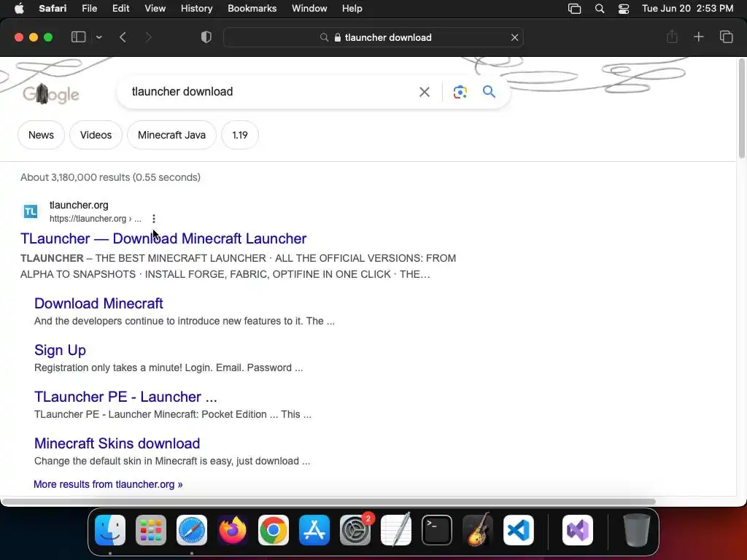Viewport: 747px width, 560px height.
Task: Select the 1.19 filter chip
Action: 239,135
